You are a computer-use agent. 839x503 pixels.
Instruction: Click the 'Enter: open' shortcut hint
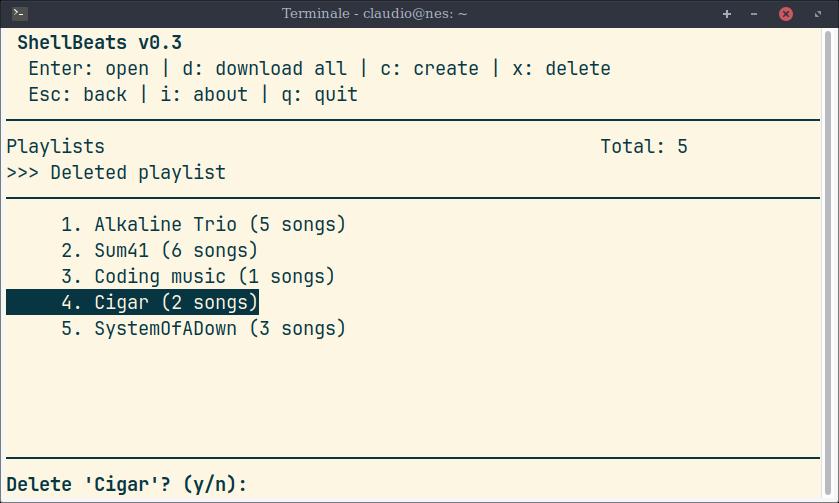click(88, 69)
